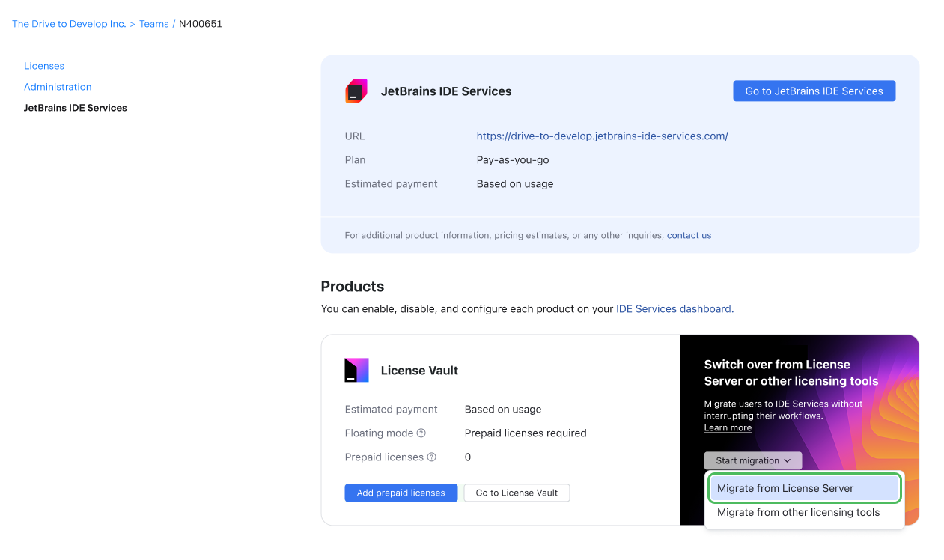Screen dimensions: 944x560
Task: Open the IDE Services dashboard link
Action: pos(672,308)
